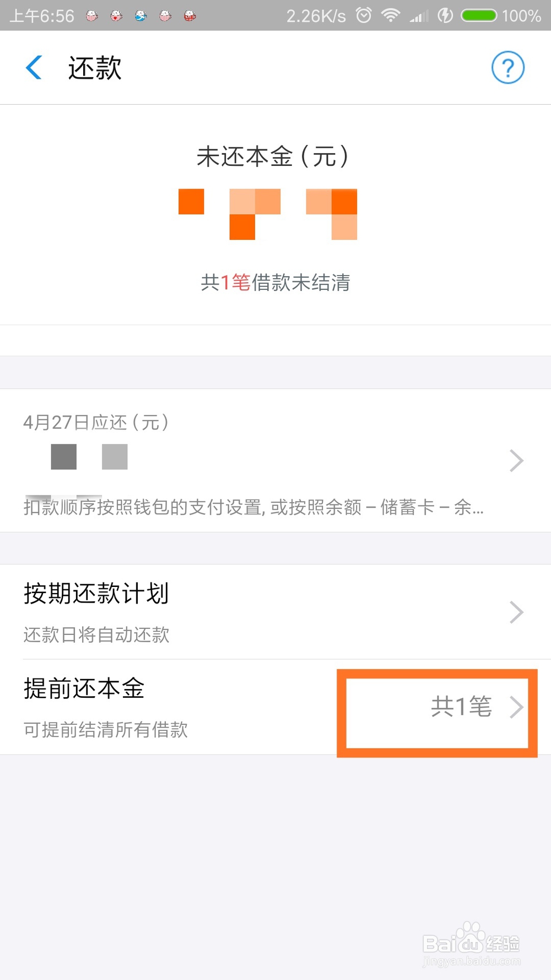
Task: Open 按期还款计划 chevron arrow
Action: click(516, 612)
